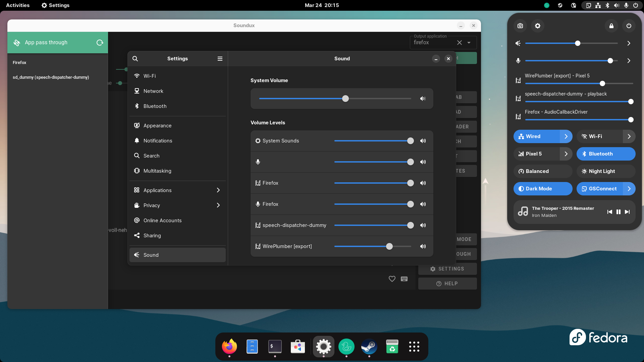Select Notifications in the Settings sidebar
Image resolution: width=644 pixels, height=362 pixels.
(x=158, y=141)
